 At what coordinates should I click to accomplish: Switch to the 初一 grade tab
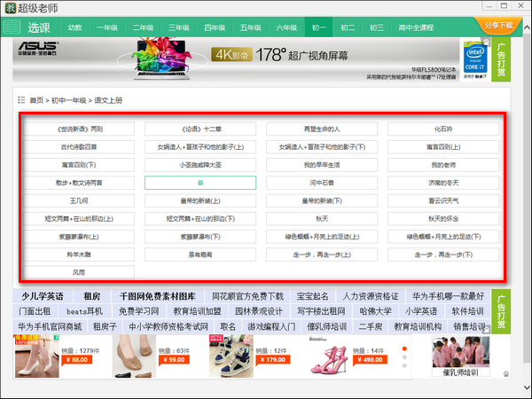(x=319, y=27)
